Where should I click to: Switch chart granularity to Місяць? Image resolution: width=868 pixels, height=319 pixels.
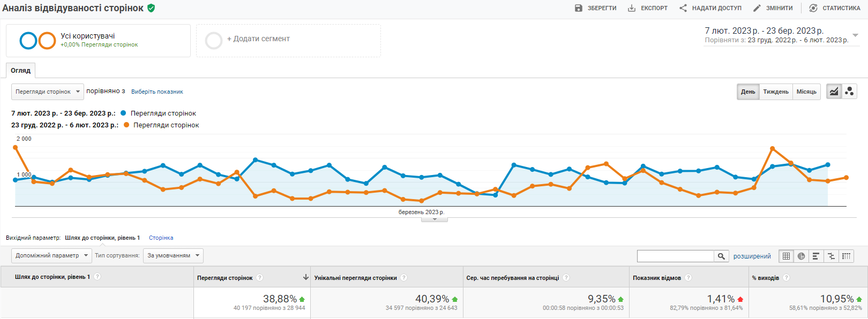pos(806,92)
